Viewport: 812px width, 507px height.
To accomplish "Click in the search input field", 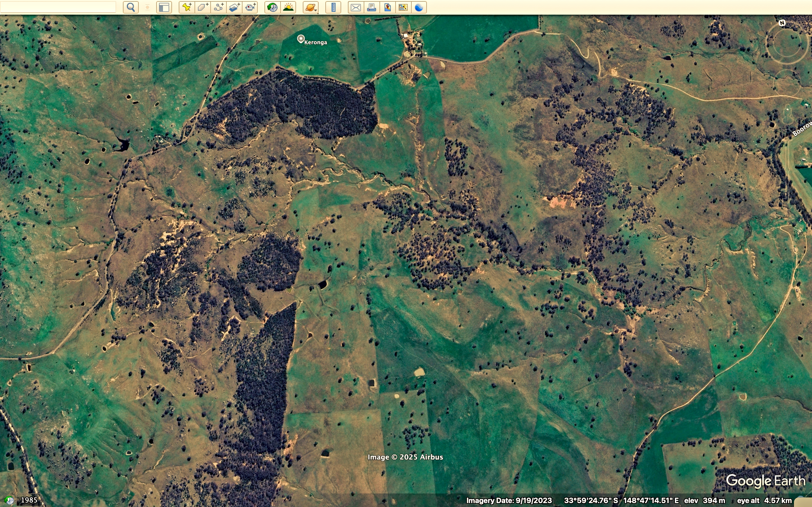I will [58, 7].
